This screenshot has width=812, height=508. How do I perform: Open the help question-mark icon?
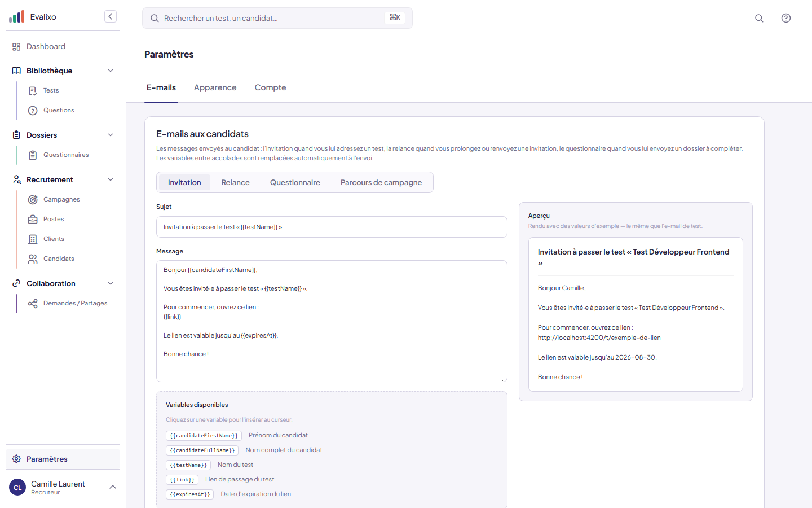click(x=786, y=18)
